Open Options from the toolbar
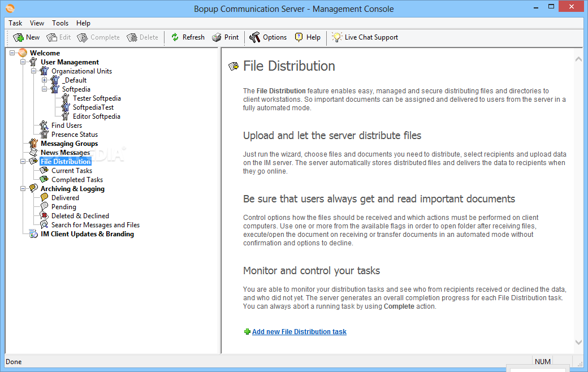This screenshot has width=588, height=372. (x=268, y=37)
